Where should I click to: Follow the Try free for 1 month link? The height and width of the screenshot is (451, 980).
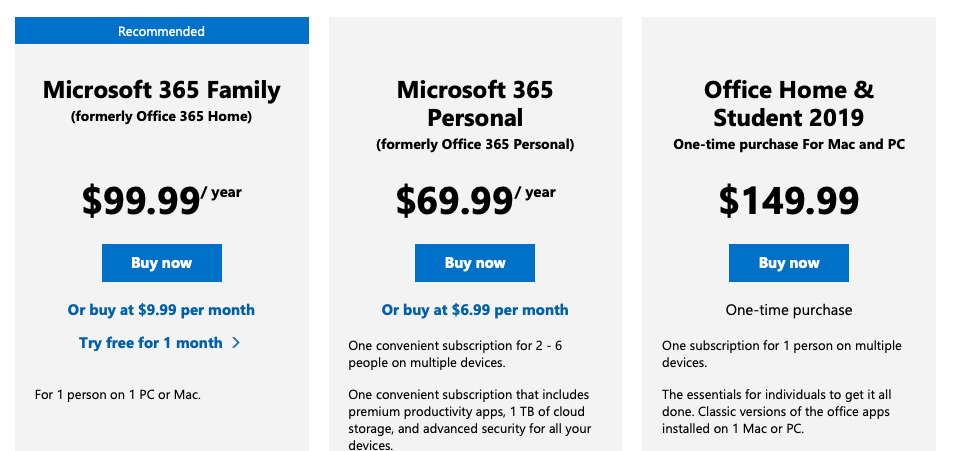coord(151,343)
